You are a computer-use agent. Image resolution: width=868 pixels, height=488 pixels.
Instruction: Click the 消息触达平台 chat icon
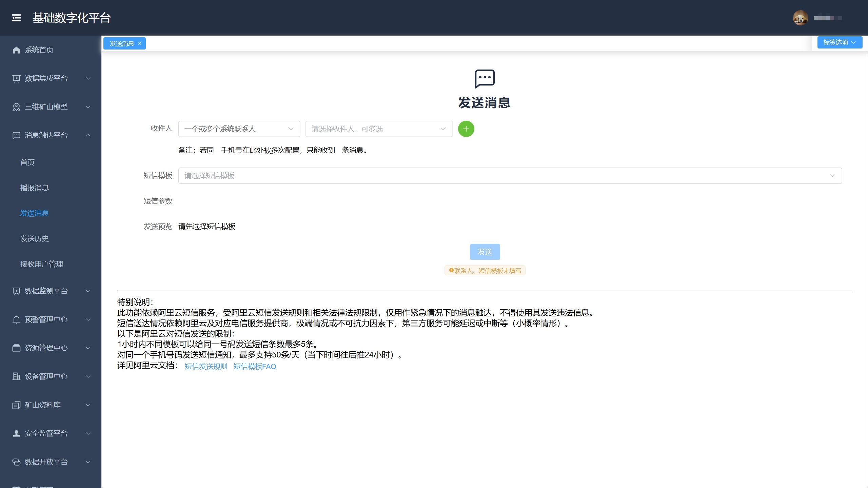click(16, 135)
